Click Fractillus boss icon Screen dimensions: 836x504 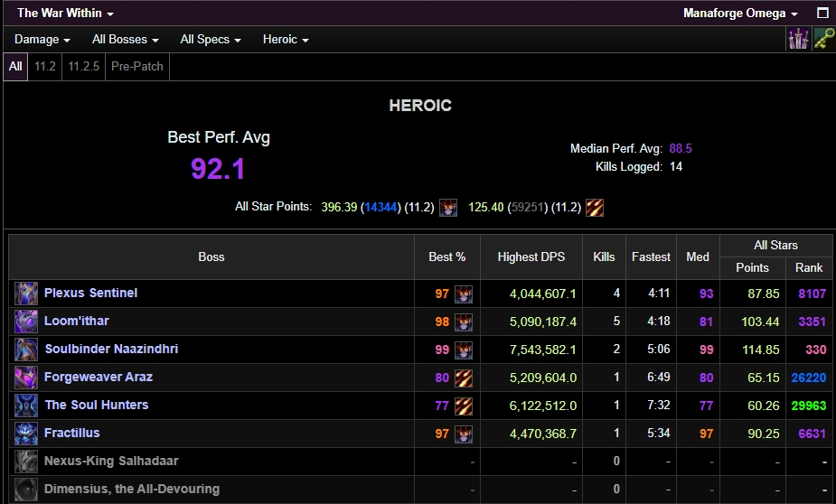click(26, 434)
